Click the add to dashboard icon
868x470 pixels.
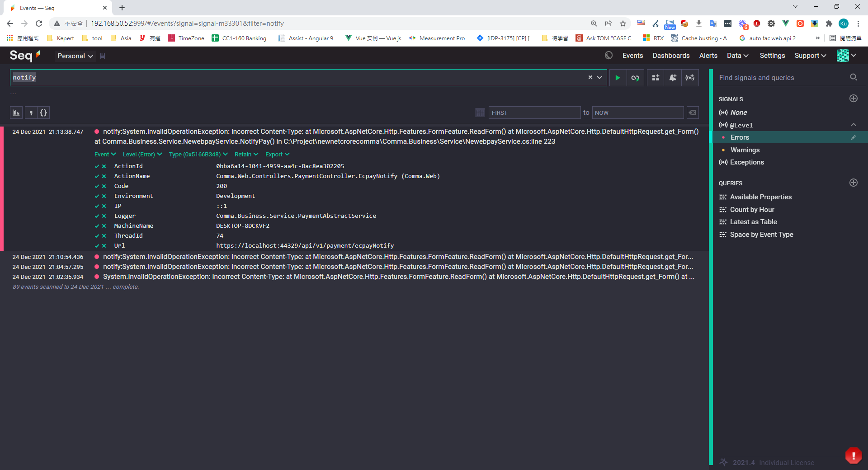[x=656, y=78]
